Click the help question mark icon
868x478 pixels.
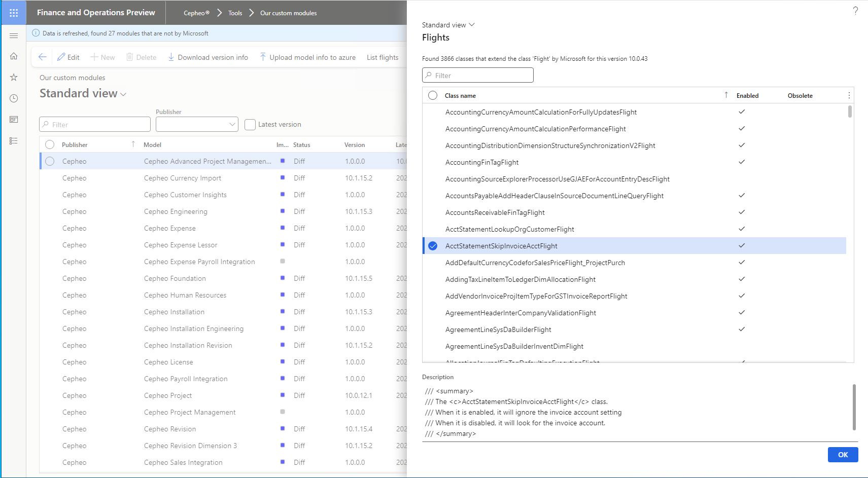click(x=855, y=11)
